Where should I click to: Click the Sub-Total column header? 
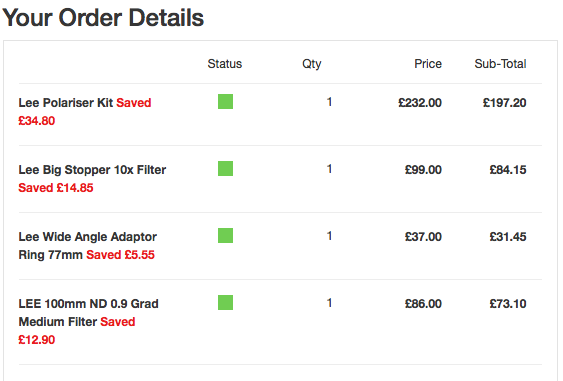click(501, 64)
